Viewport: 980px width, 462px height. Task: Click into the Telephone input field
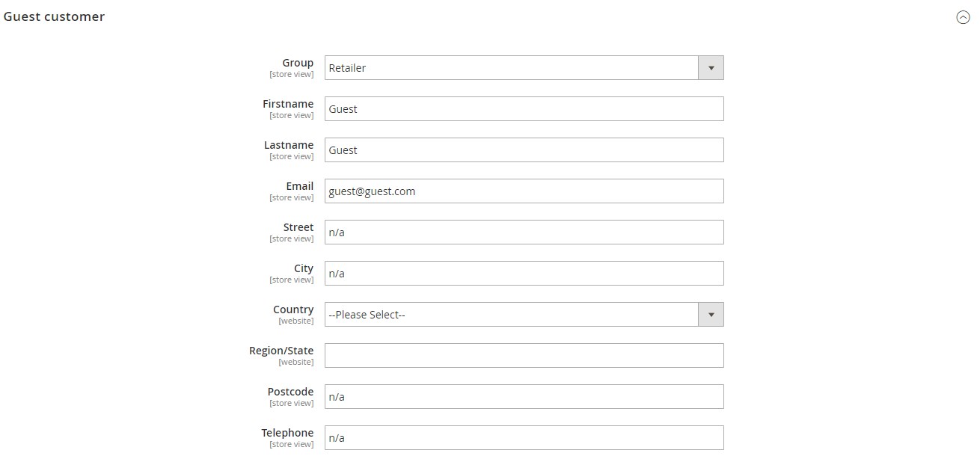point(524,438)
